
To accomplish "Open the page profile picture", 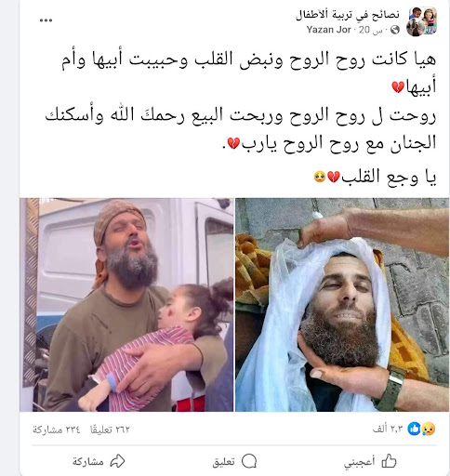I will tap(421, 21).
